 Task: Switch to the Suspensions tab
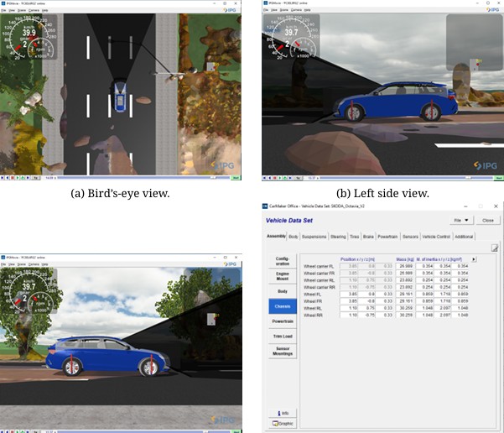(x=314, y=237)
